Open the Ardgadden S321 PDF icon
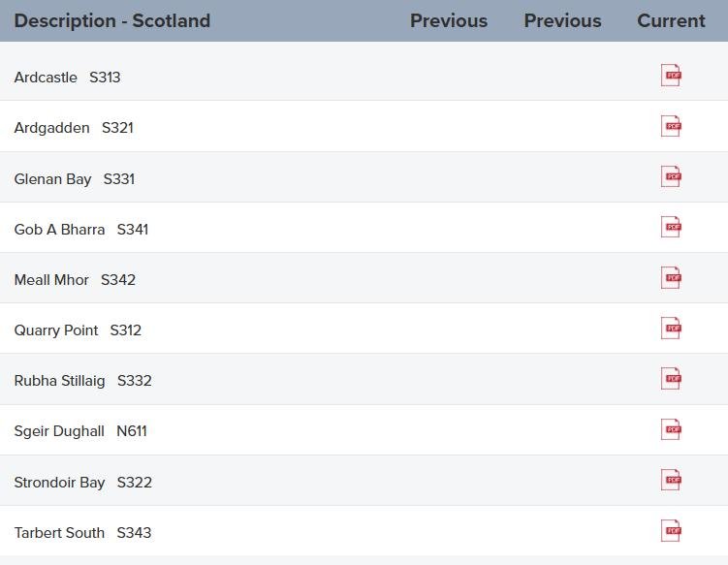 671,126
